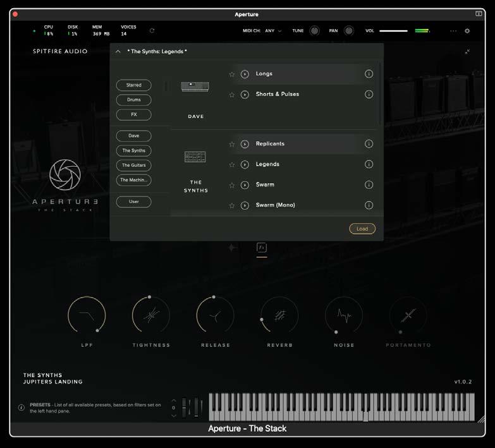
Task: Star the Replicants preset
Action: [x=232, y=144]
